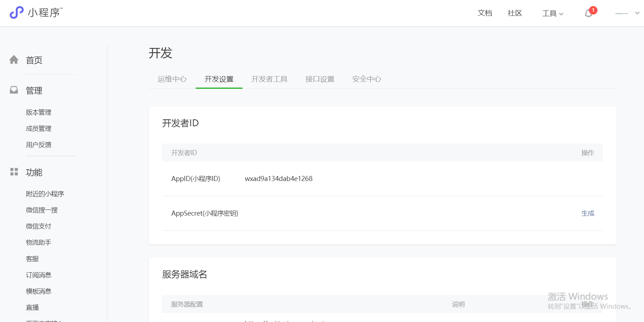Image resolution: width=644 pixels, height=322 pixels.
Task: Click the 小程序 brand name text
Action: pyautogui.click(x=44, y=13)
